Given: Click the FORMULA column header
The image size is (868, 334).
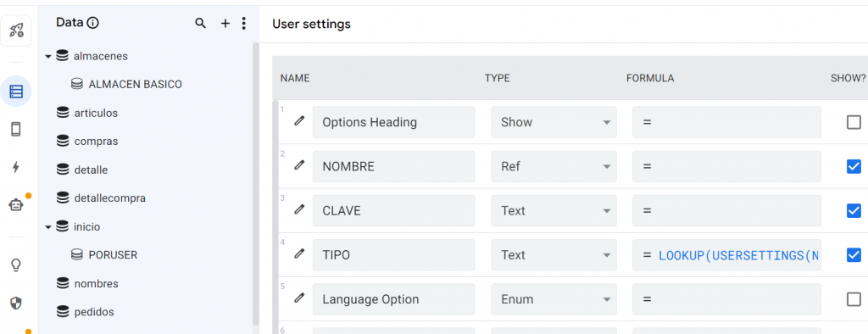Looking at the screenshot, I should tap(650, 78).
